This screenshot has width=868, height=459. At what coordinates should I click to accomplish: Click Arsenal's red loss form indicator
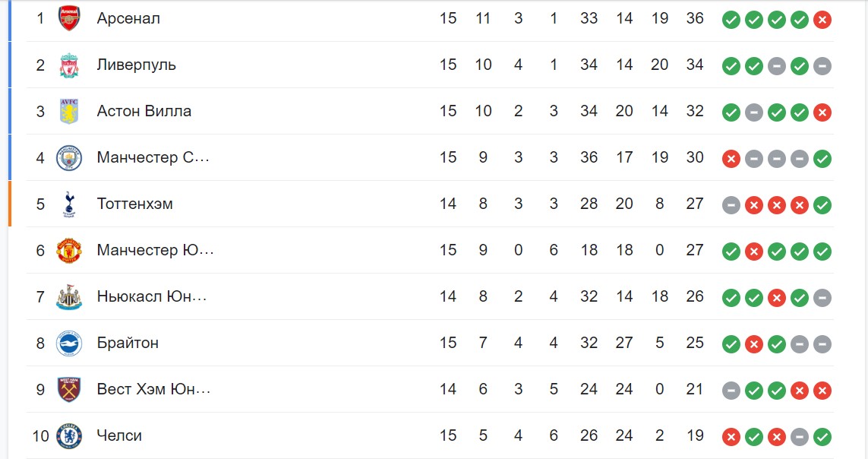click(822, 20)
